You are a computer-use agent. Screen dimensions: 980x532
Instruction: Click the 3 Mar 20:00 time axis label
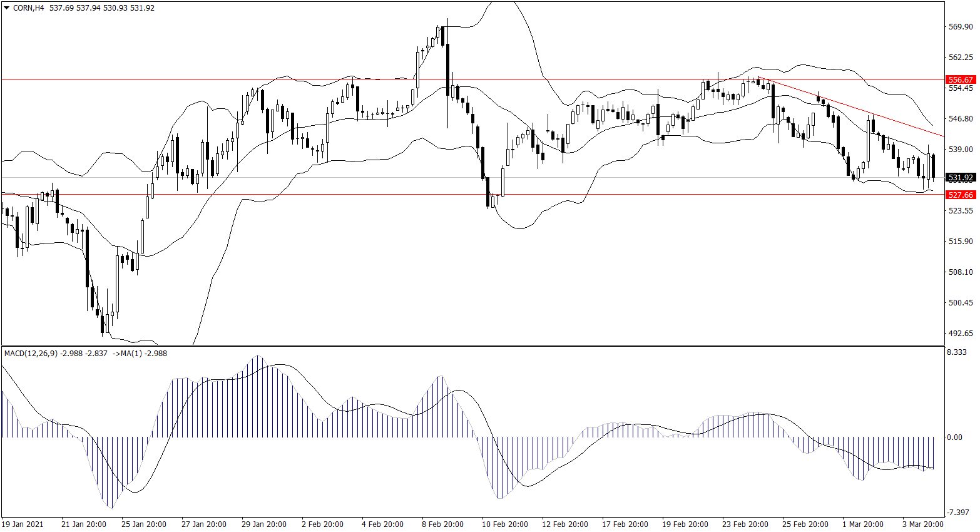click(922, 524)
